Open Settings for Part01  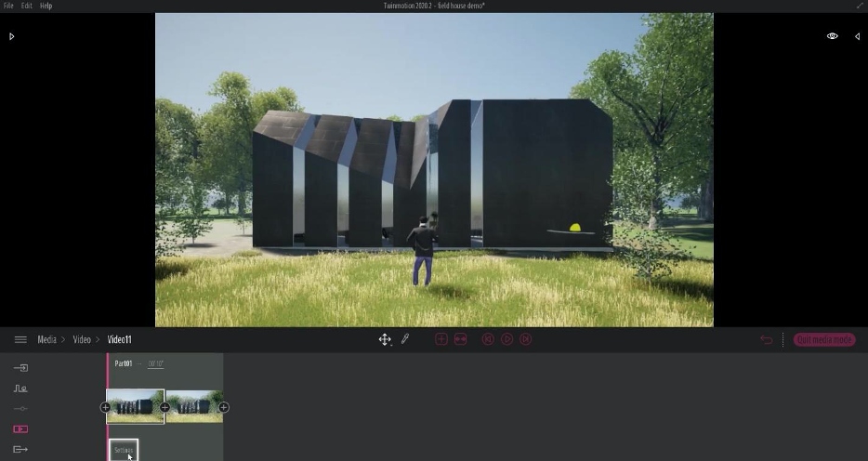pos(124,451)
